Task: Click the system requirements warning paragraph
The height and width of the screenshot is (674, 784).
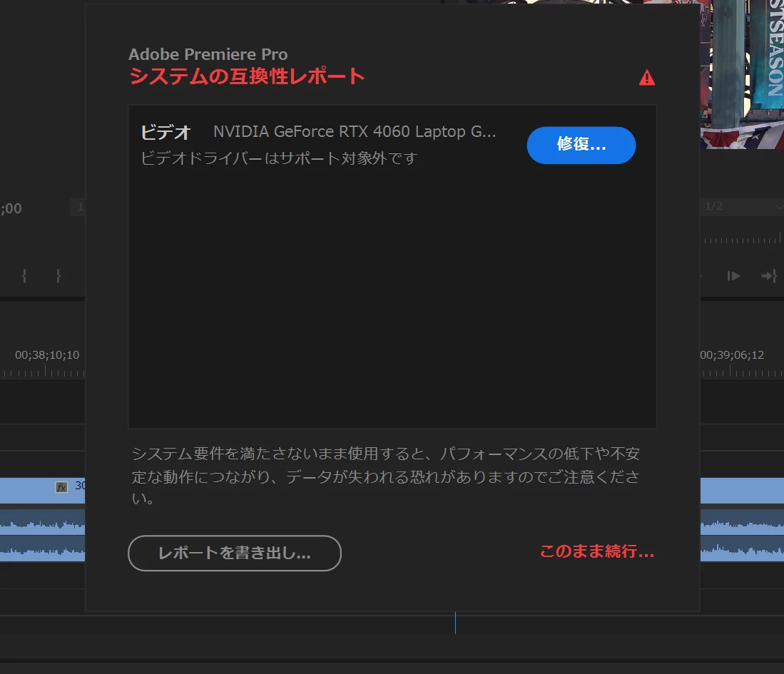Action: coord(385,476)
